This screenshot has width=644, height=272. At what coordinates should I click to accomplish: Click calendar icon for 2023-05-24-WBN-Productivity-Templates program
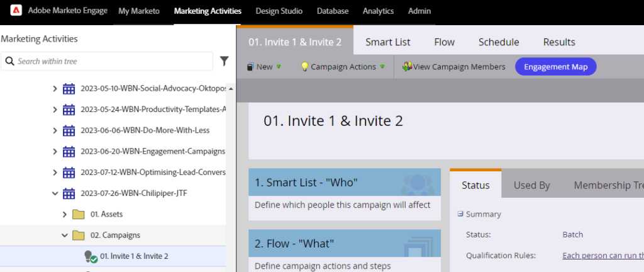tap(69, 110)
